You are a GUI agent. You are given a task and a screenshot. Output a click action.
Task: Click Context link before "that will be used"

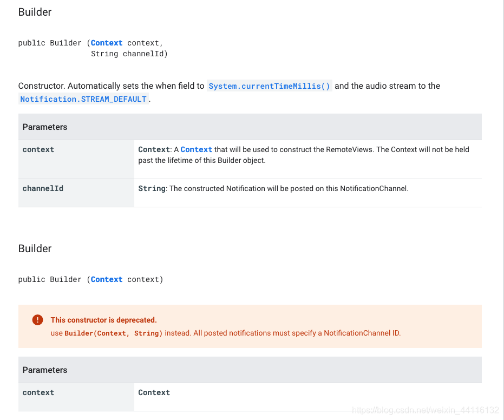[196, 149]
